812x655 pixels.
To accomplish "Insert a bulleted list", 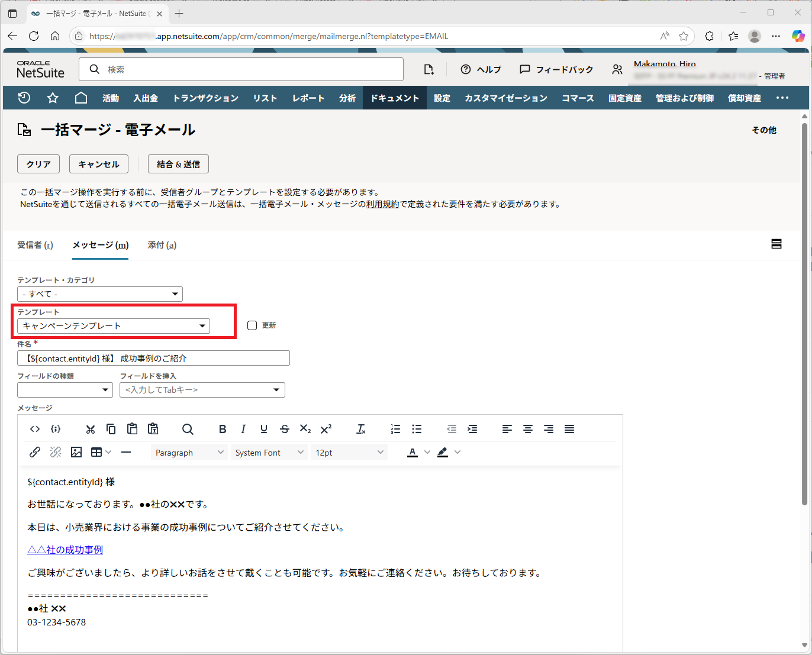I will pyautogui.click(x=417, y=429).
